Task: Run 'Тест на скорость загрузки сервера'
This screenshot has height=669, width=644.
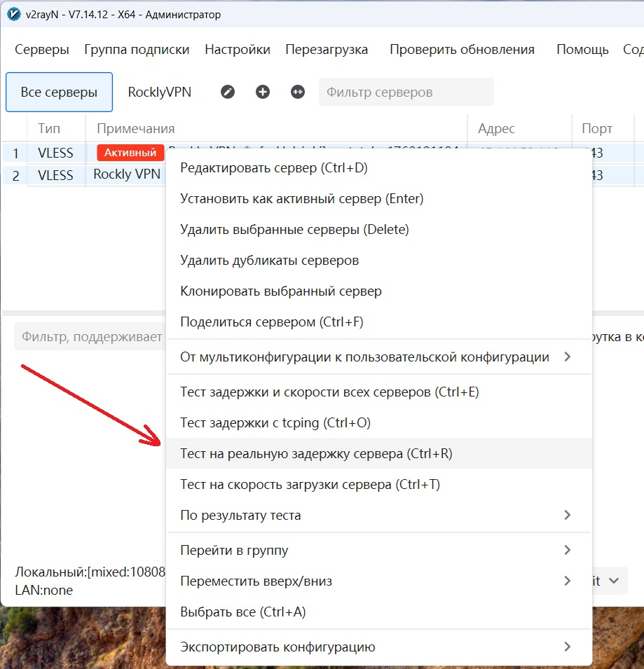Action: click(x=310, y=485)
